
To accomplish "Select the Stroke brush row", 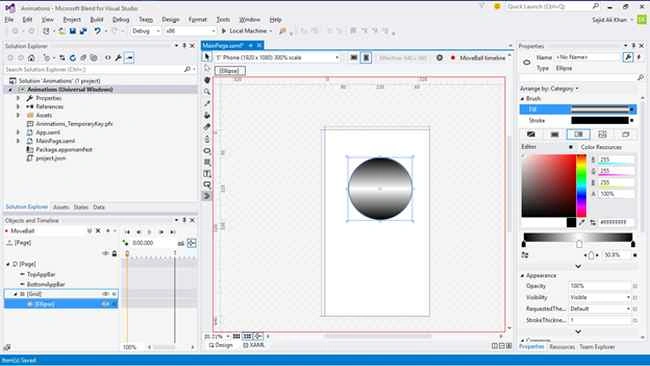I will click(578, 121).
